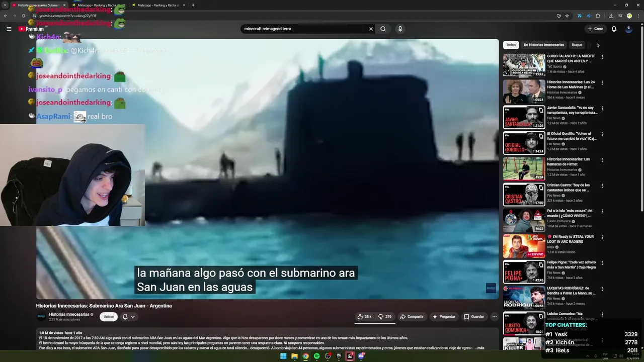The width and height of the screenshot is (644, 362).
Task: Open options for Guido Falaschi video
Action: coord(602,57)
